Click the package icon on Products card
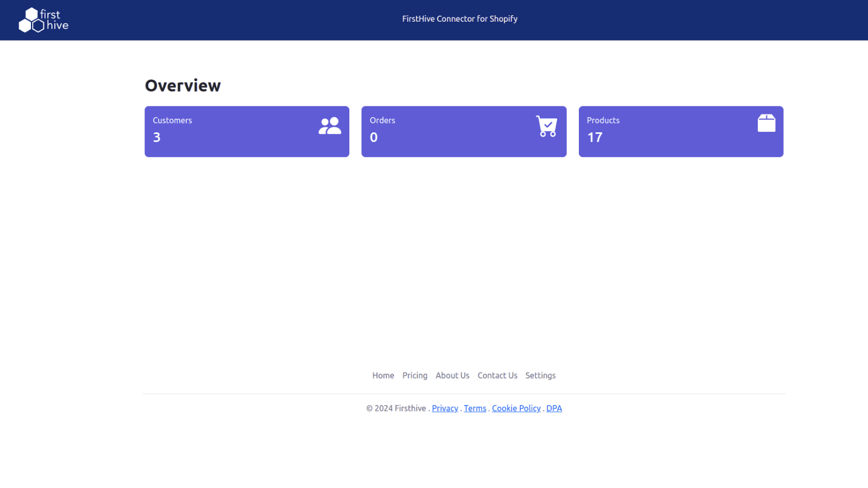Screen dimensions: 868x488 pos(766,123)
